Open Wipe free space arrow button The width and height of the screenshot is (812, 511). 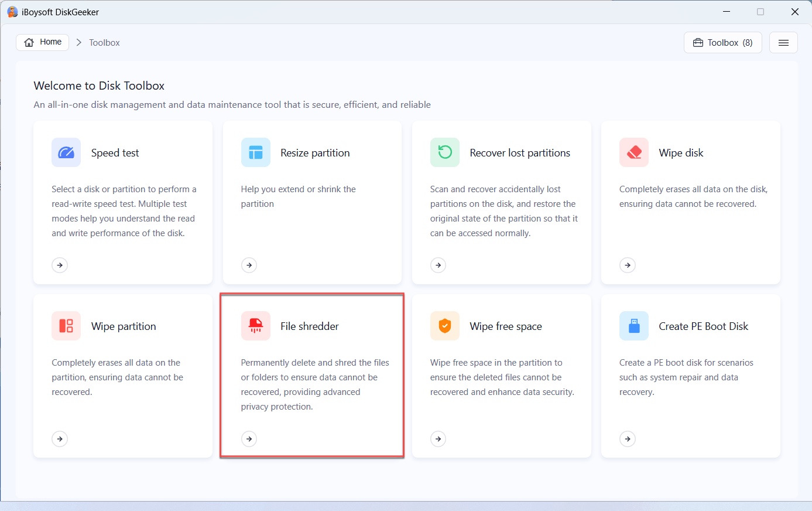(438, 439)
